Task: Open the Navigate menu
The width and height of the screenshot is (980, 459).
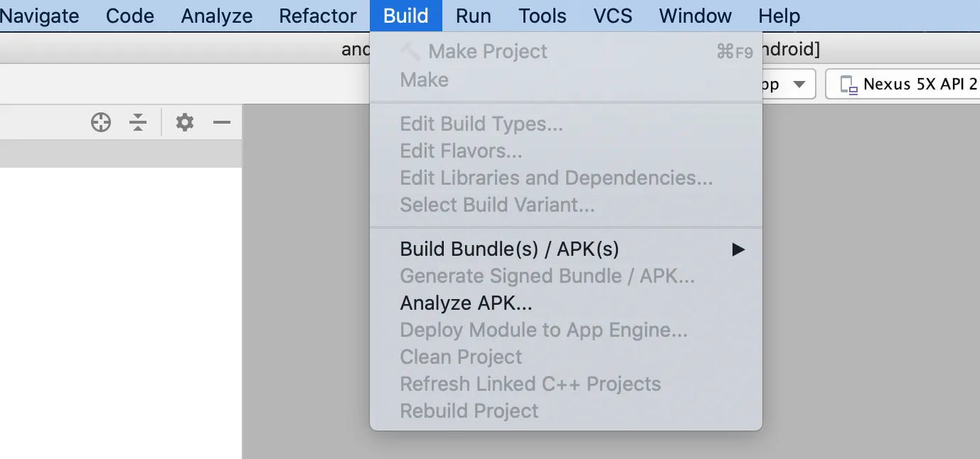Action: (40, 16)
